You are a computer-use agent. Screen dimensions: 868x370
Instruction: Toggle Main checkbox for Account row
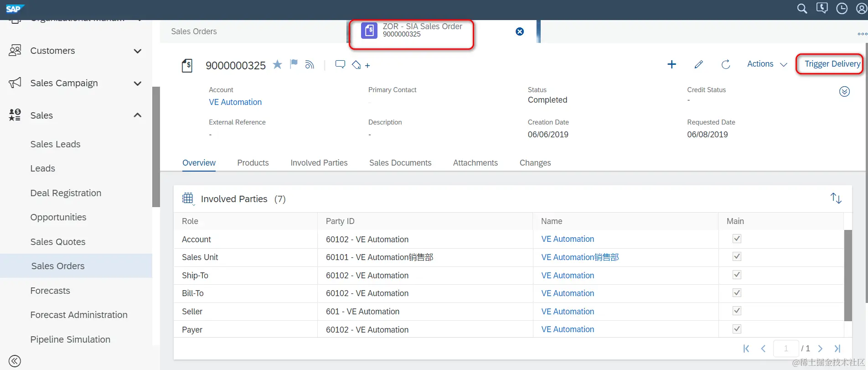[737, 239]
